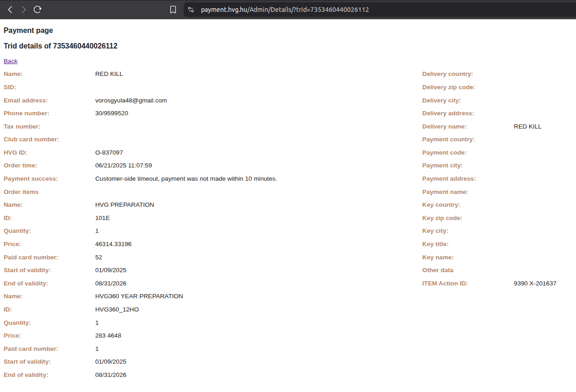Select order time 06/21/2025 11:07:59
The image size is (576, 392).
(124, 166)
